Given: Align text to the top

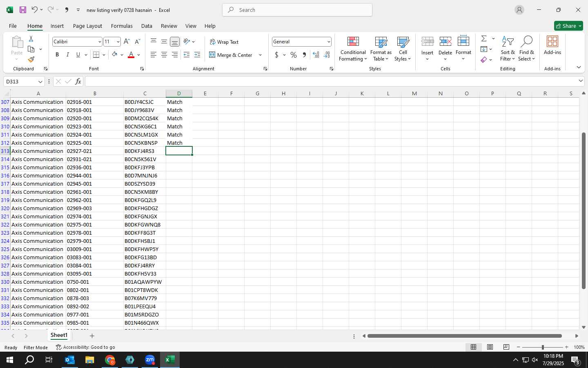Looking at the screenshot, I should click(154, 41).
